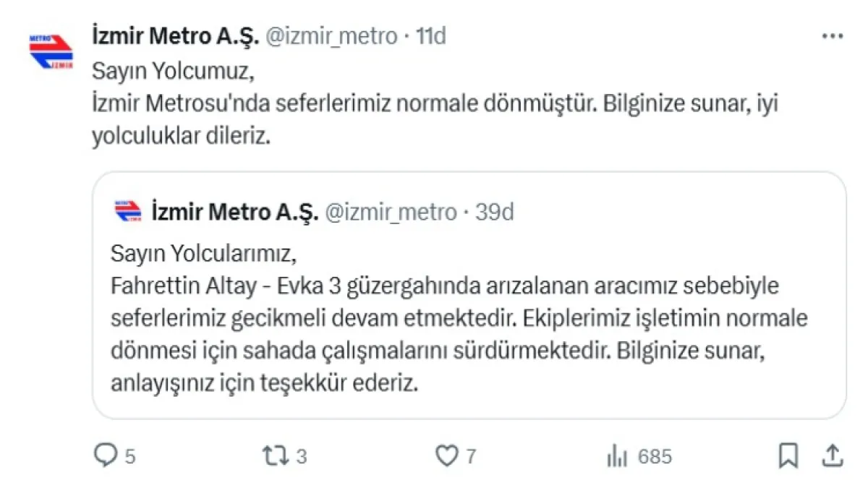
Task: Open İzmir Metro A.Ş. profile name
Action: (x=175, y=35)
